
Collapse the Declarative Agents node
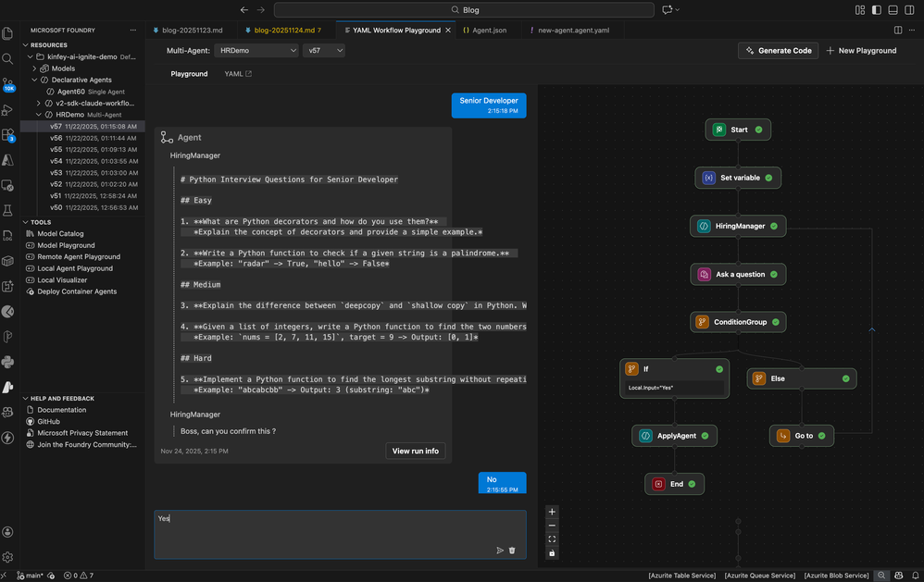34,80
